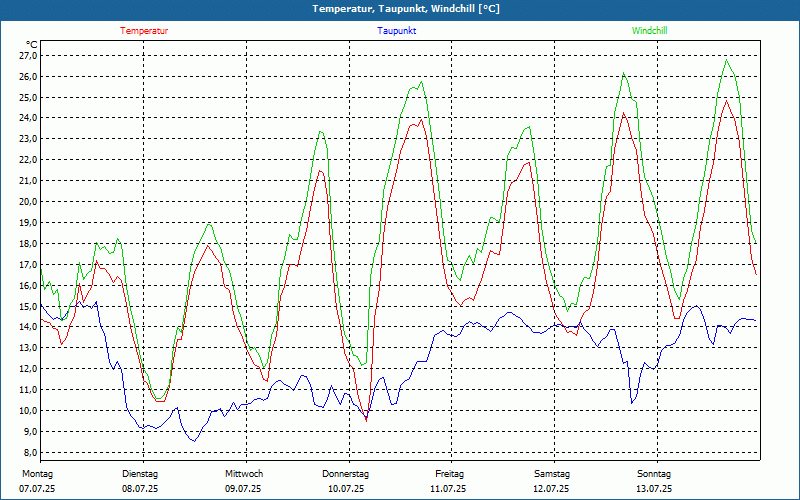Image resolution: width=800 pixels, height=500 pixels.
Task: Click the 18,0 y-axis value
Action: point(29,243)
